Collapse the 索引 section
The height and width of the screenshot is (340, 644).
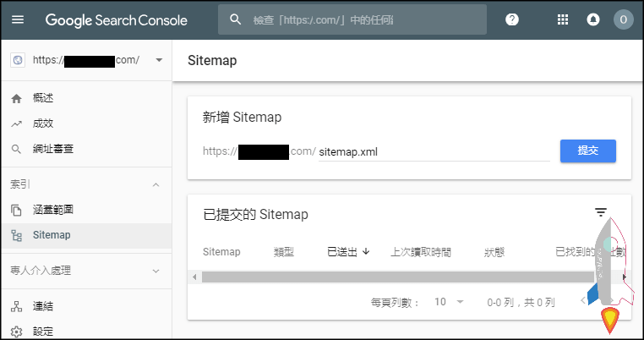click(155, 184)
